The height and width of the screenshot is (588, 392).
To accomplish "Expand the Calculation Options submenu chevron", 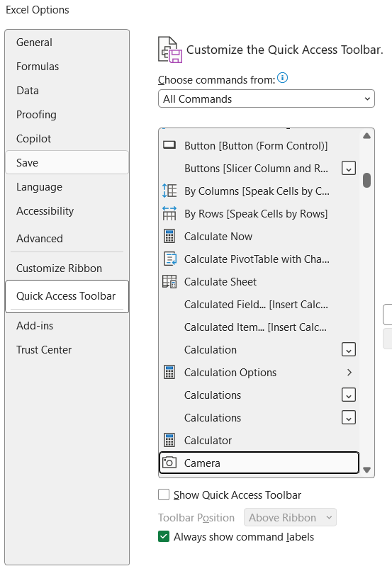I will [349, 373].
